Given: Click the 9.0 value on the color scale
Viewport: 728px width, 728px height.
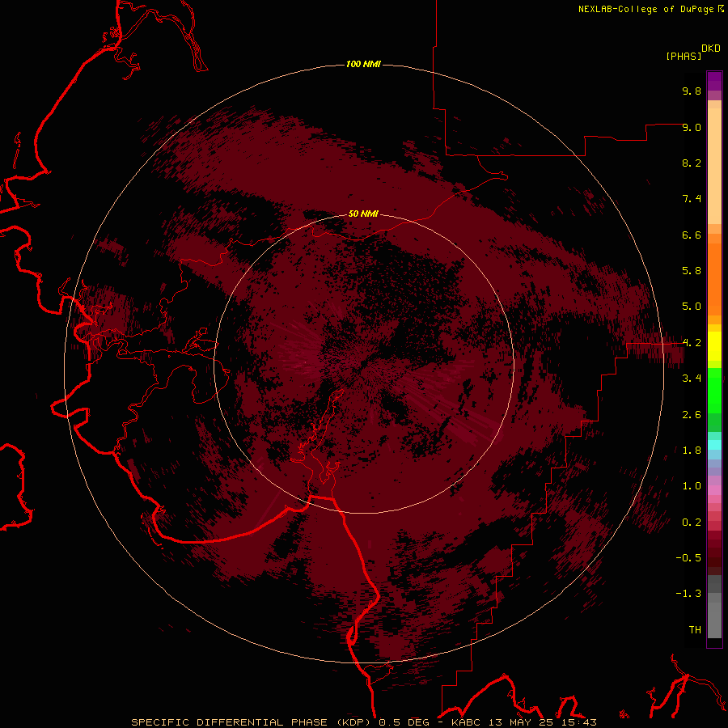Looking at the screenshot, I should coord(692,127).
